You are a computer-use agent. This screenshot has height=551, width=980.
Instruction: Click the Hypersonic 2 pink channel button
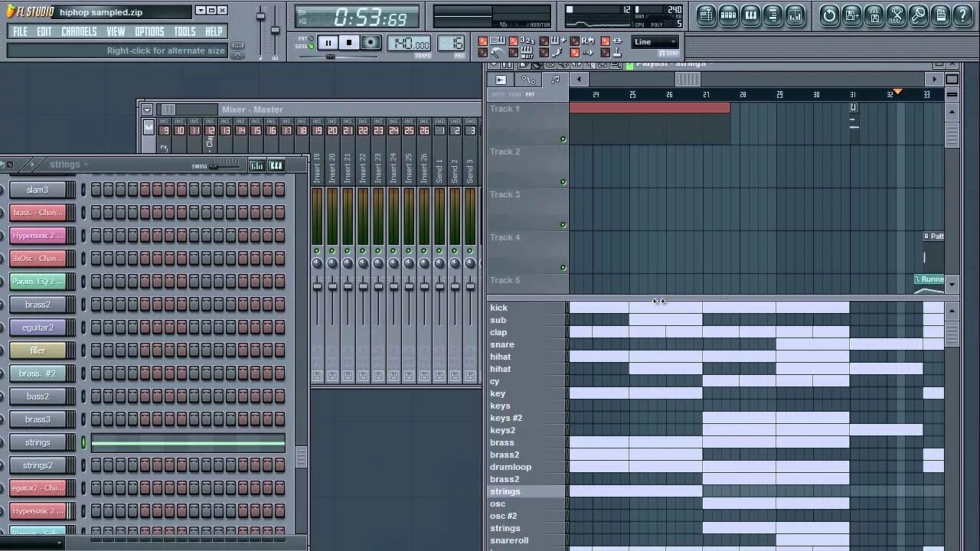tap(38, 236)
